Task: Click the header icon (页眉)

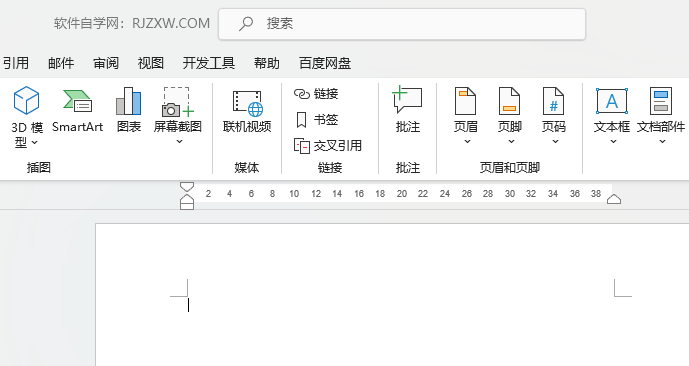Action: tap(465, 101)
